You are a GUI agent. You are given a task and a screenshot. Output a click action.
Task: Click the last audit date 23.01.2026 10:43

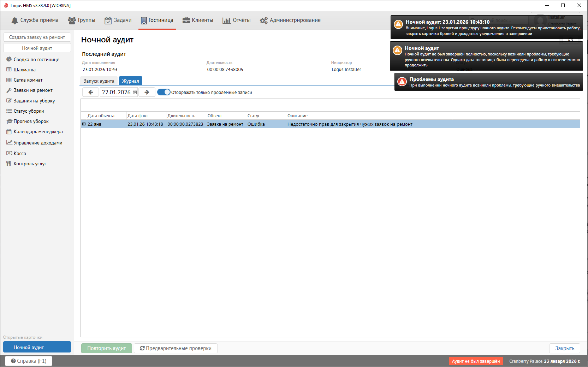(x=100, y=70)
